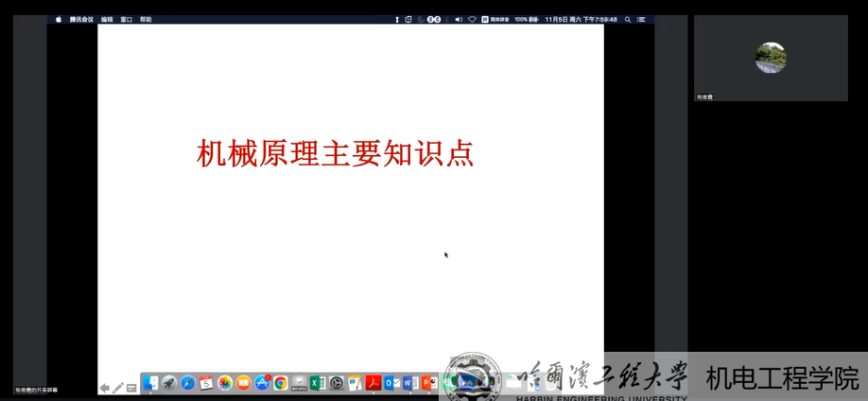Launch Safari from the dock

[x=188, y=383]
